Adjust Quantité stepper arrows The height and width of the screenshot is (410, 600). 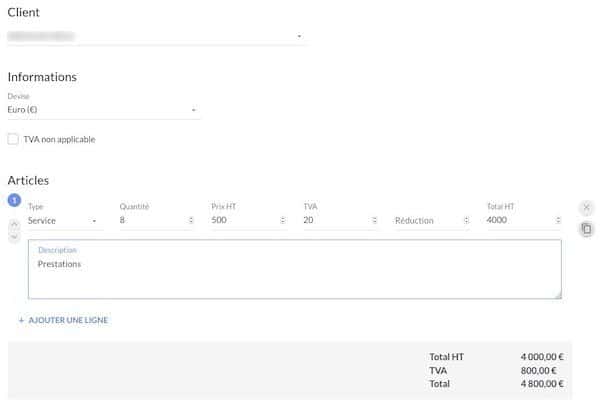(191, 220)
